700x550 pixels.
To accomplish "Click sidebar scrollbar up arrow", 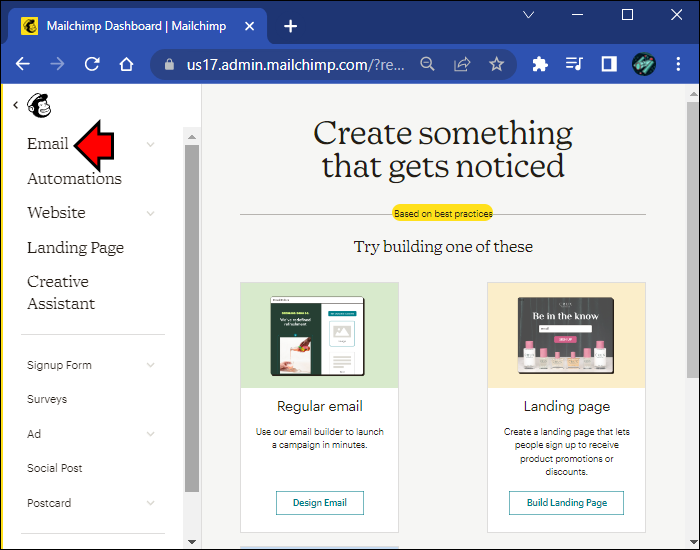I will (192, 137).
